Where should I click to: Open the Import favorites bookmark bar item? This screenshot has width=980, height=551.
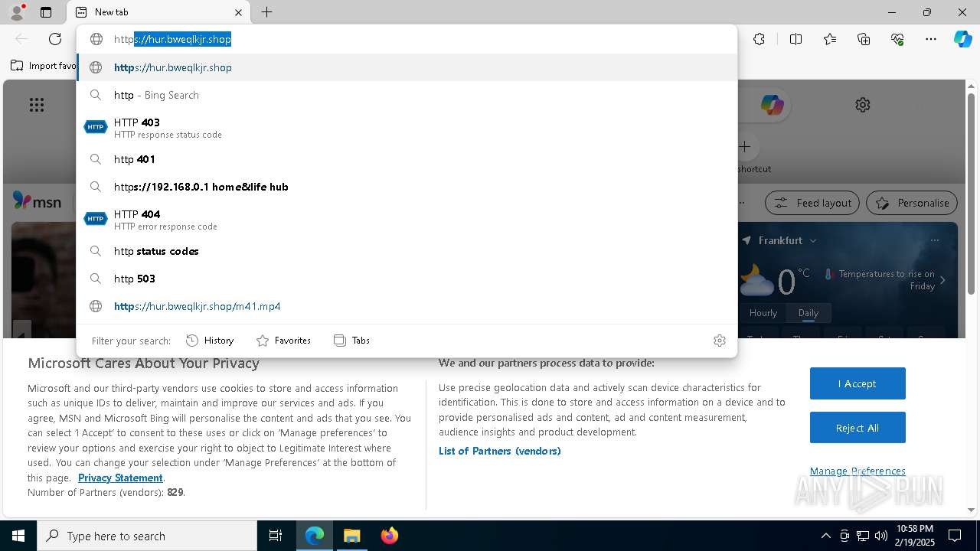click(43, 66)
